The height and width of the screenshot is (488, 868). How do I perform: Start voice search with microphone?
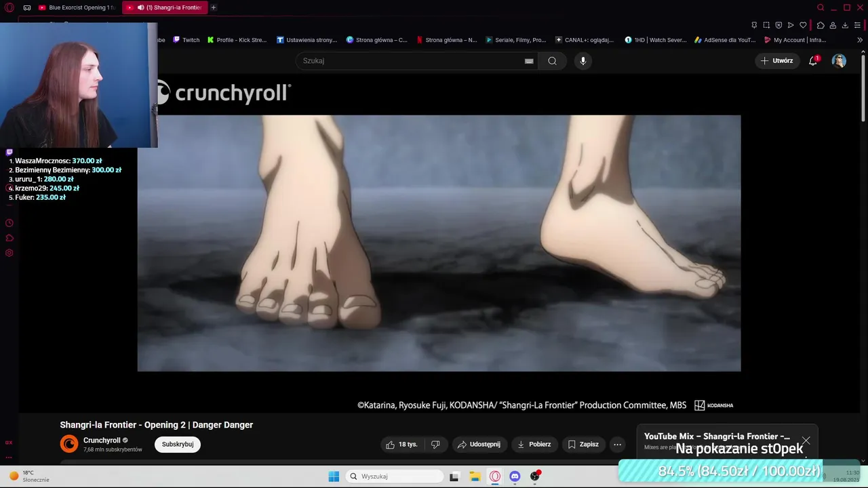[x=583, y=60]
